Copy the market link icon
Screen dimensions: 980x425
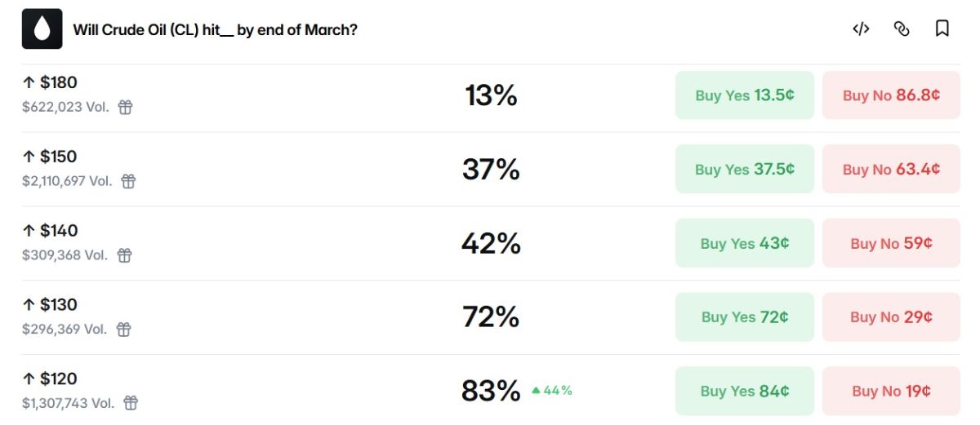click(x=902, y=29)
